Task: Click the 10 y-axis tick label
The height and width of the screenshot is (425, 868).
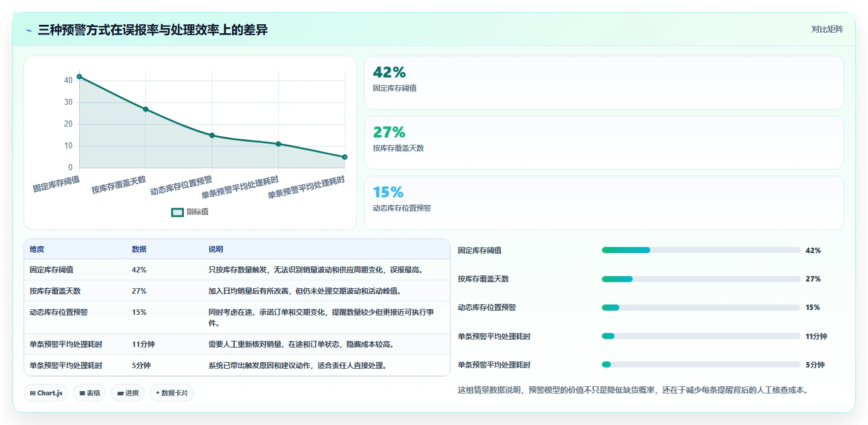Action: click(x=68, y=146)
